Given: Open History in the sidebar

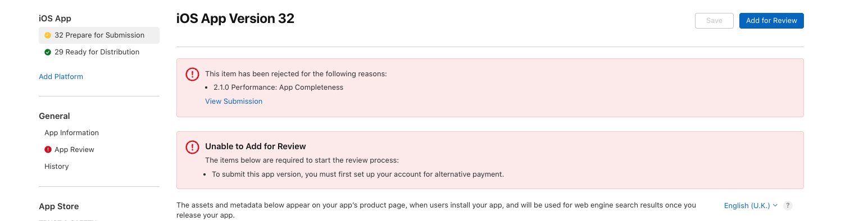Looking at the screenshot, I should coord(56,167).
